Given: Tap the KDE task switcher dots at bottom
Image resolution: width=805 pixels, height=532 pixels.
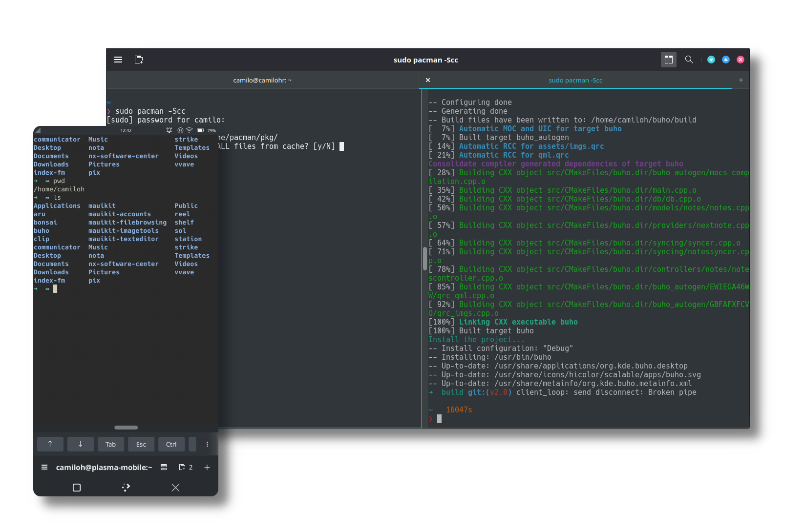Looking at the screenshot, I should pos(126,487).
